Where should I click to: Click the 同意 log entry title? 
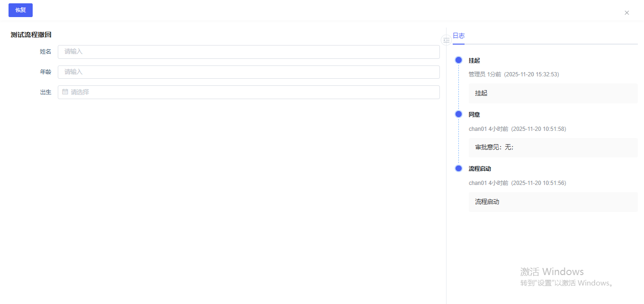(474, 115)
